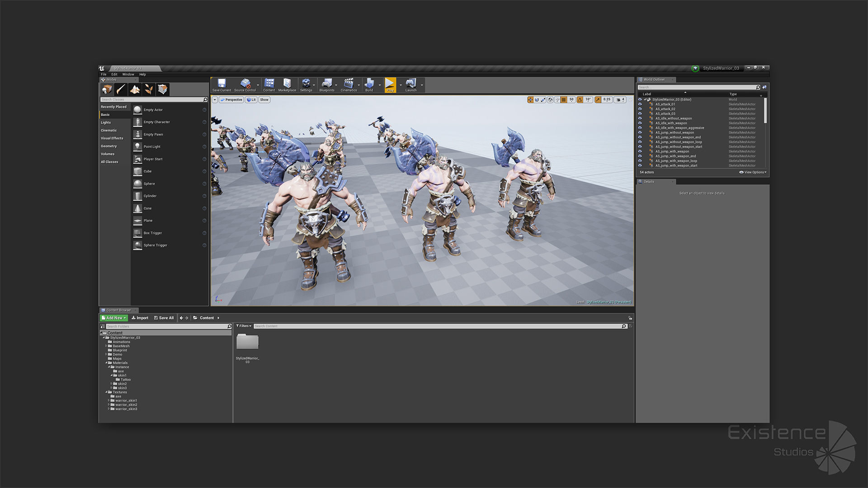Toggle visibility of AS_attack_02 actor
This screenshot has width=868, height=488.
tap(640, 109)
